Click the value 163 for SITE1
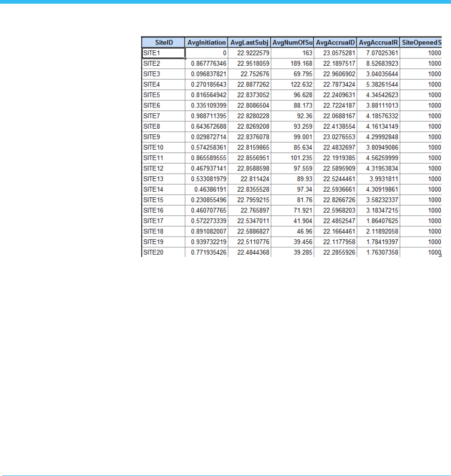 307,53
